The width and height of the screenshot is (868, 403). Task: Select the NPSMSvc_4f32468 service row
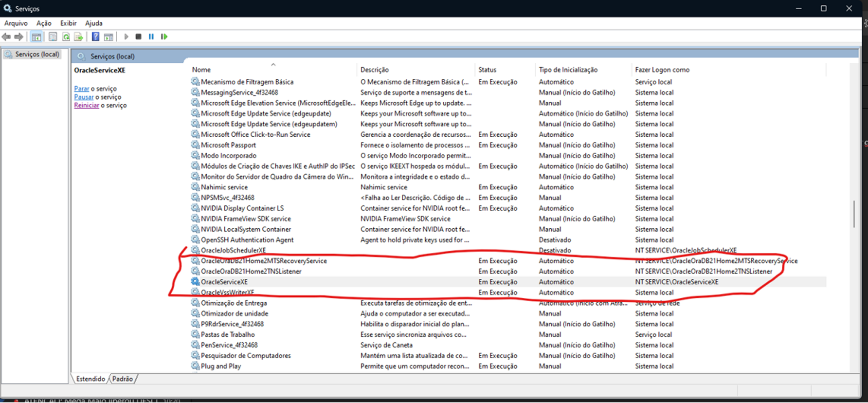508,198
